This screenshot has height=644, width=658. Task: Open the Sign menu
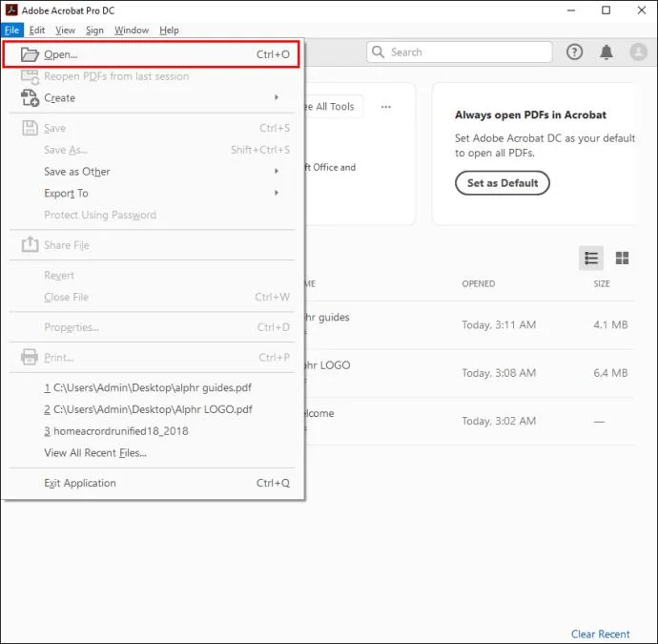[x=94, y=31]
